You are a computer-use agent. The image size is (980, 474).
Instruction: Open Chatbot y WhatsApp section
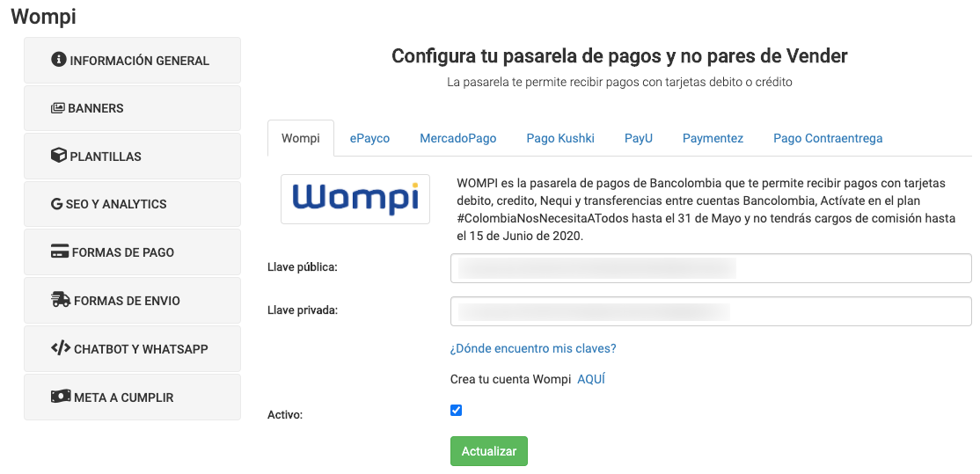[x=132, y=348]
